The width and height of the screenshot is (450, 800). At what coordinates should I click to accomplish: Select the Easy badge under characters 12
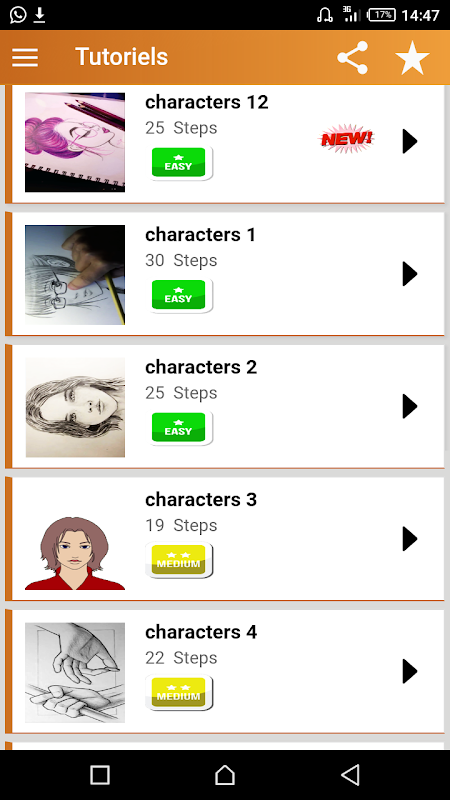point(179,163)
